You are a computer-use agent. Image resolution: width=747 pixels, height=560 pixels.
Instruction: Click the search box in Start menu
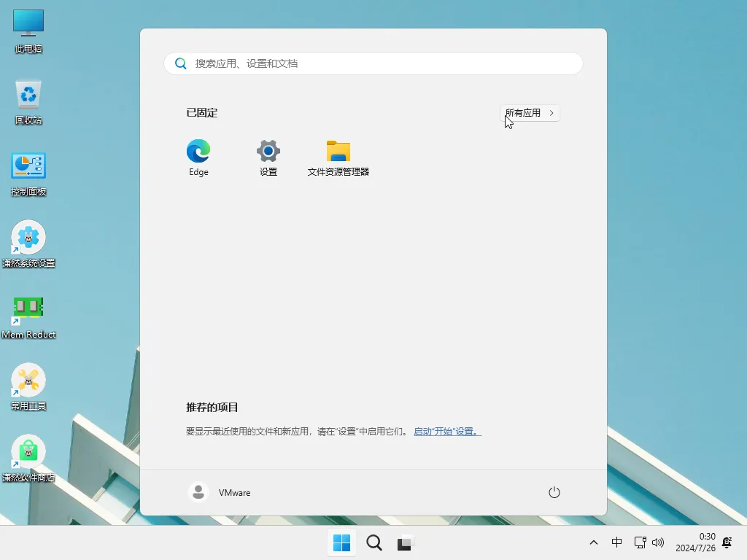coord(373,63)
